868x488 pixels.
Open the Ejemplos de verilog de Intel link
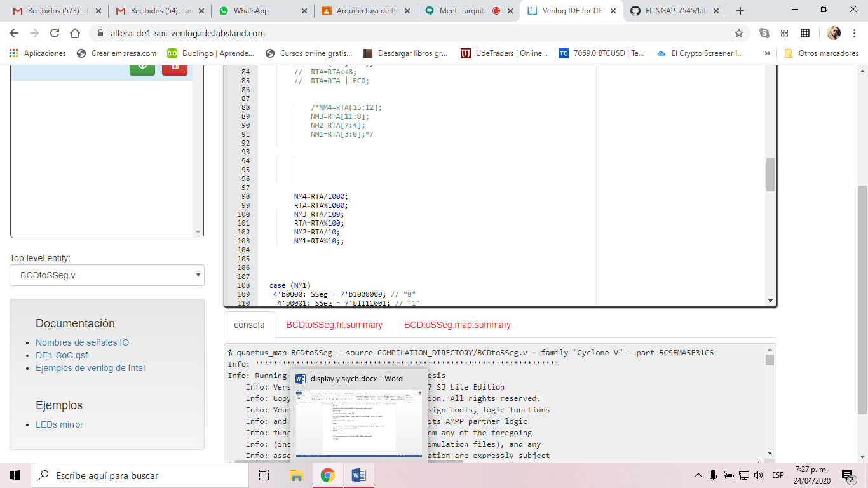(90, 368)
